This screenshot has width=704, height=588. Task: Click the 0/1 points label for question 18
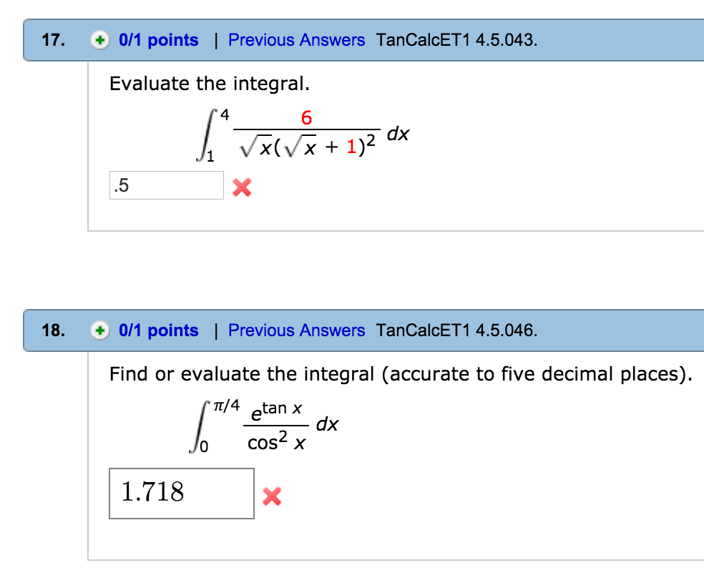point(159,330)
